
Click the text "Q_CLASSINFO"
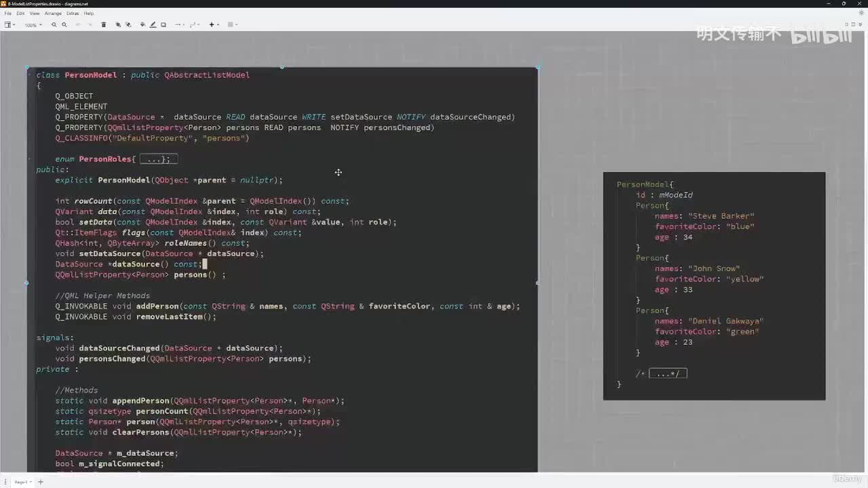point(81,138)
